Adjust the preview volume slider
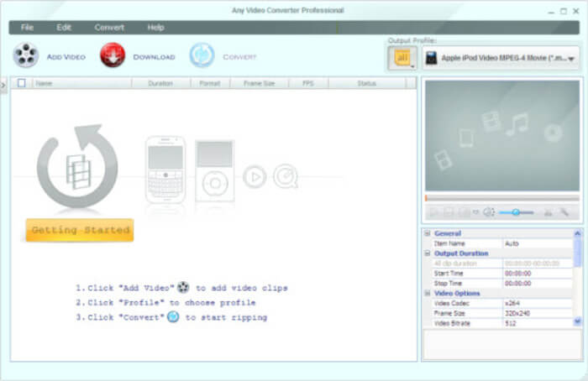Image resolution: width=588 pixels, height=381 pixels. coord(516,213)
